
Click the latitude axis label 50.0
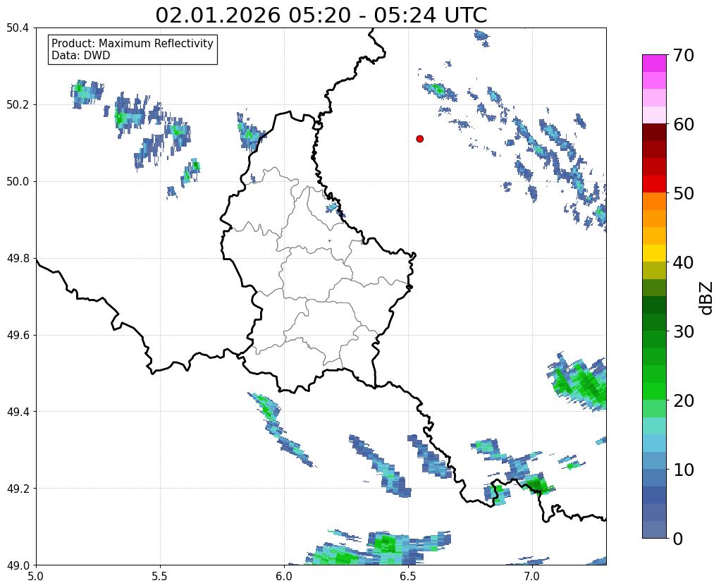click(18, 182)
